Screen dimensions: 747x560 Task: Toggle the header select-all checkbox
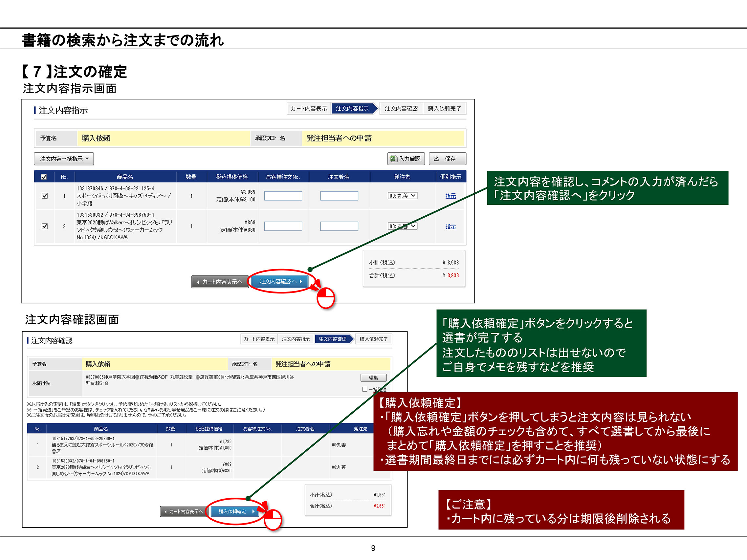pyautogui.click(x=44, y=177)
